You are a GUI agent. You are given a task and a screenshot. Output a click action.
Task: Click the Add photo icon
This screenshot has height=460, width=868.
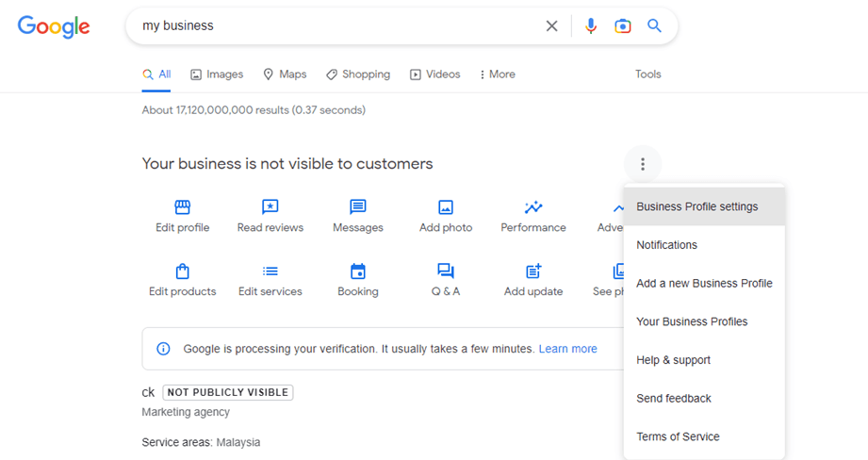click(x=446, y=207)
